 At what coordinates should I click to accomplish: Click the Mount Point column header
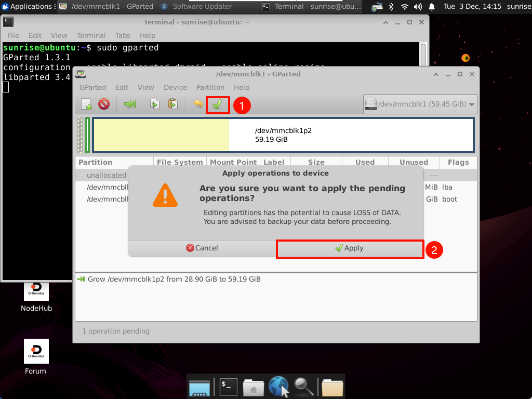(233, 162)
